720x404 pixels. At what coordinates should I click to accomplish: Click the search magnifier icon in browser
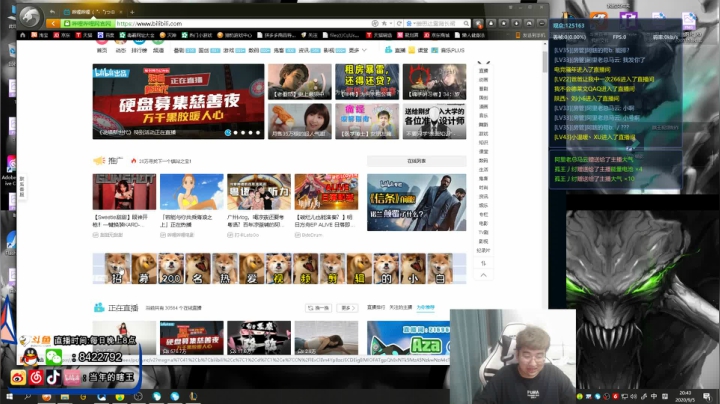[466, 23]
